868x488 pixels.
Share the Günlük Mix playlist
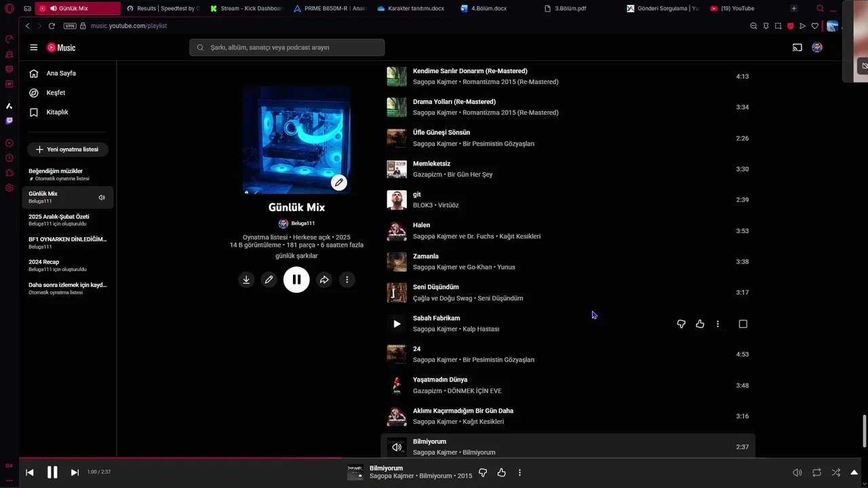coord(324,279)
